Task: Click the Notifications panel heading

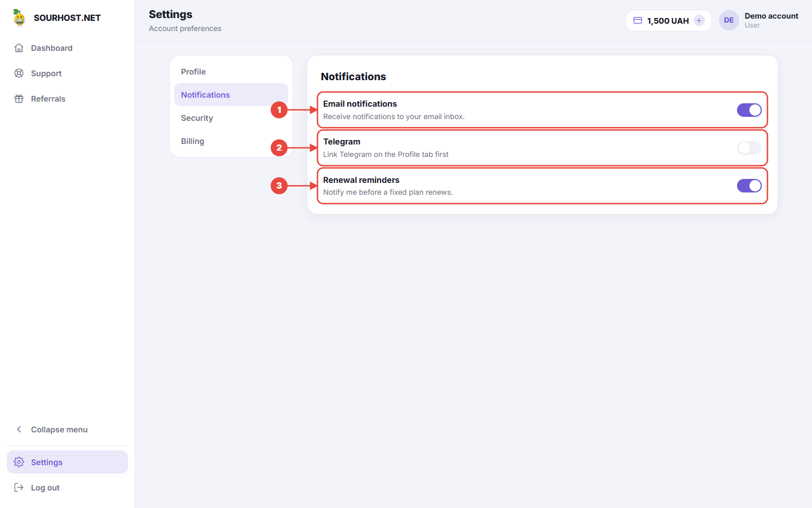Action: (354, 76)
